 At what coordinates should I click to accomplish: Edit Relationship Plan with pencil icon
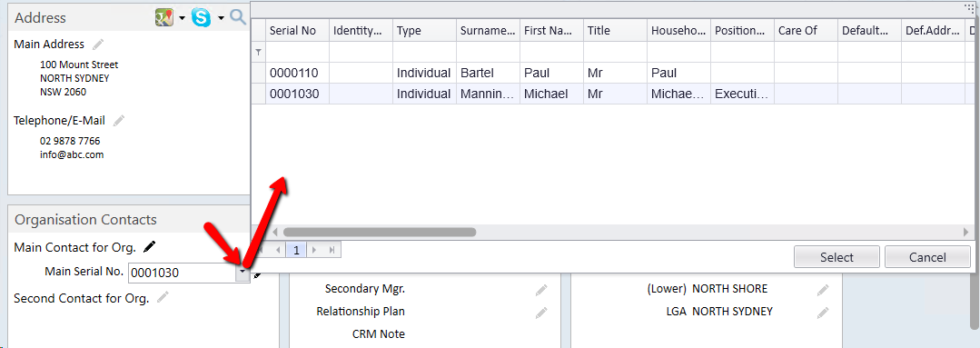pyautogui.click(x=541, y=312)
